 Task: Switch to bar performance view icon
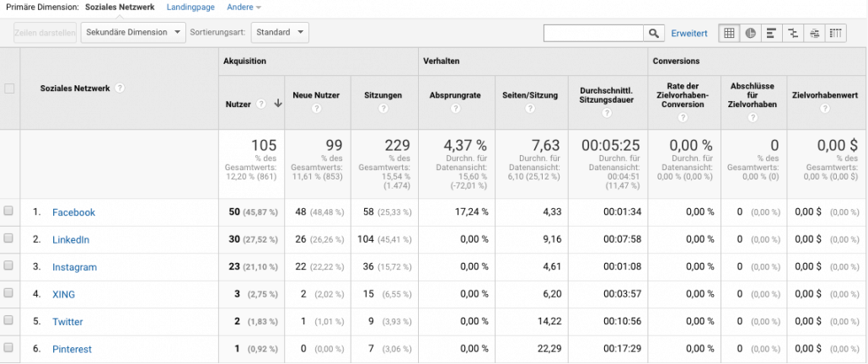[x=771, y=33]
